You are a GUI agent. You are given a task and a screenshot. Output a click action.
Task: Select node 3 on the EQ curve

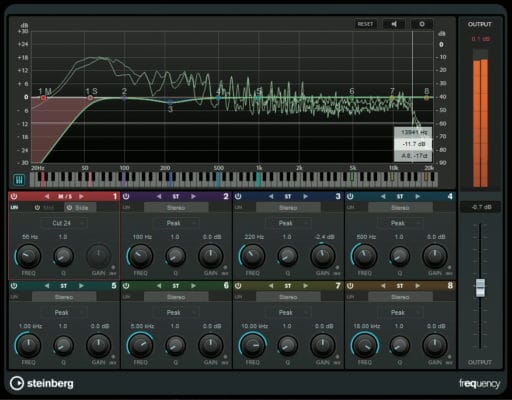click(x=170, y=102)
